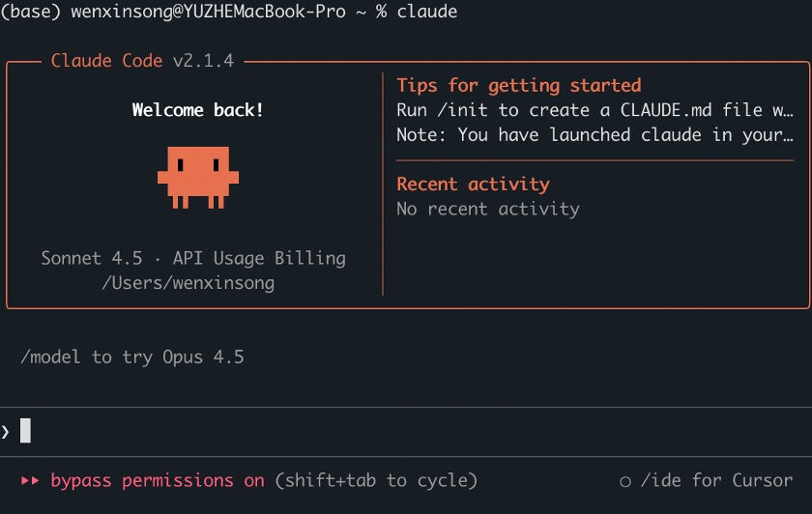Click the No recent activity text
Viewport: 812px width, 514px height.
point(488,209)
